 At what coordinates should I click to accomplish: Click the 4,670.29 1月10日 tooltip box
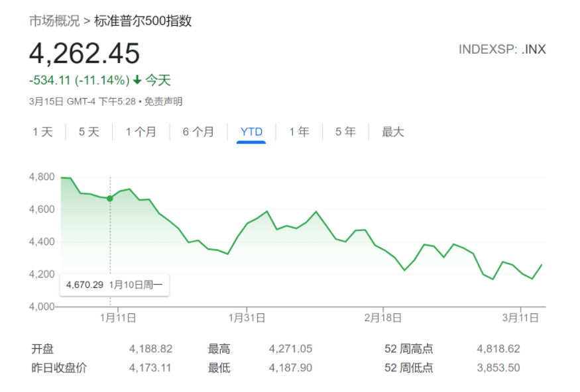(x=114, y=285)
